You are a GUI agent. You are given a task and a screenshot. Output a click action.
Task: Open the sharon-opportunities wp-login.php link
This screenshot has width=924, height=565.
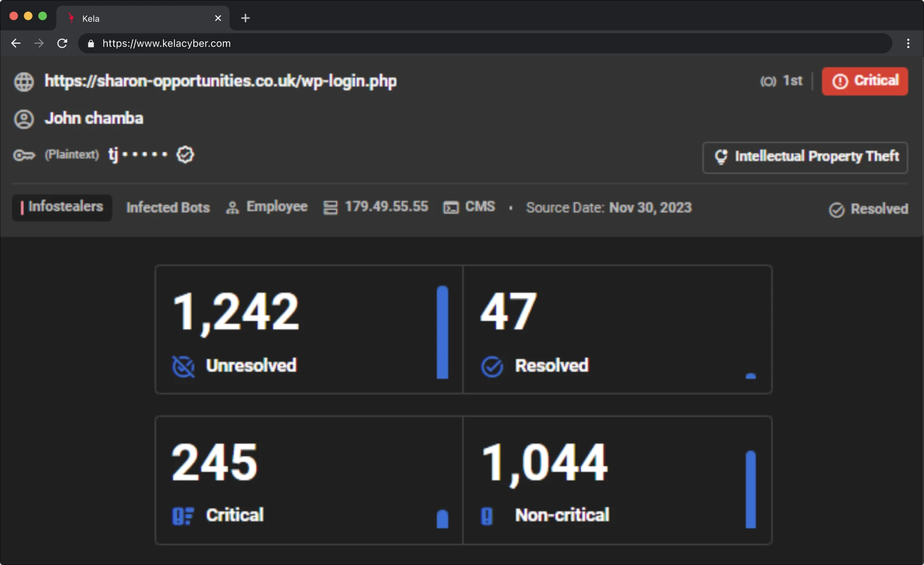click(x=221, y=81)
